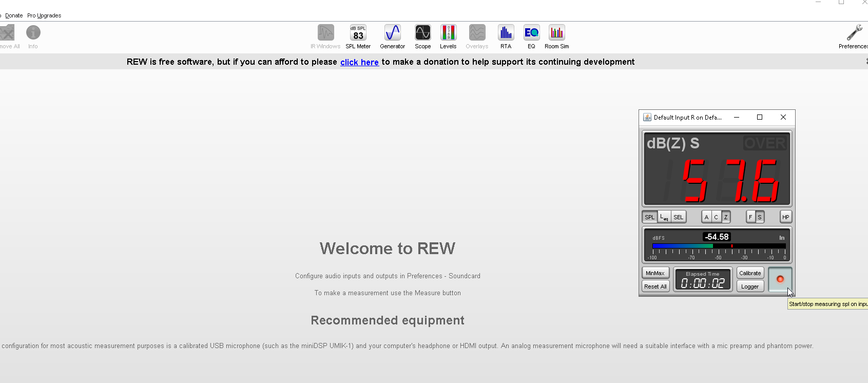Follow the 'click here' donation link
The width and height of the screenshot is (868, 383).
coord(359,62)
